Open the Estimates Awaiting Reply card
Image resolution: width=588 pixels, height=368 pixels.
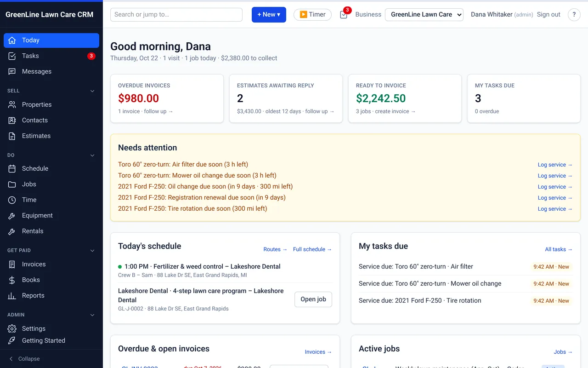tap(286, 98)
